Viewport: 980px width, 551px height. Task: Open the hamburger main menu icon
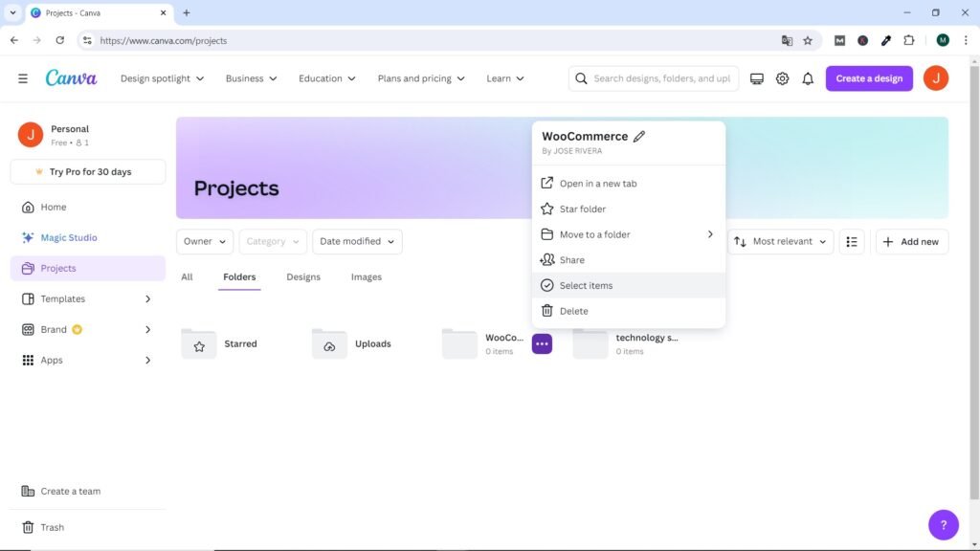(23, 78)
